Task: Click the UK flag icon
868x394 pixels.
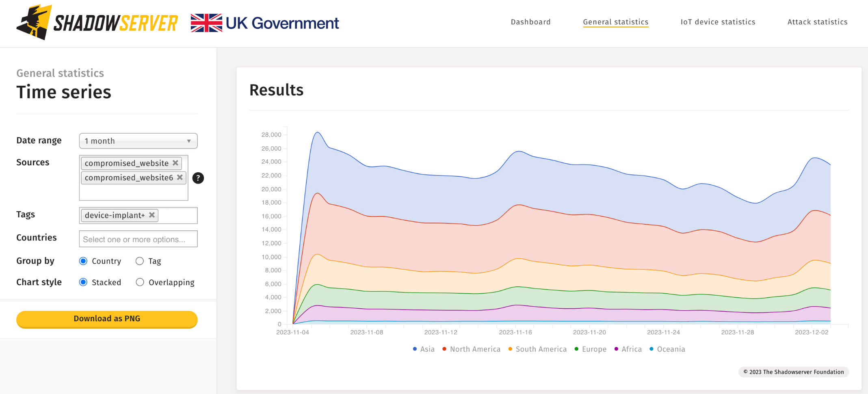Action: (206, 23)
